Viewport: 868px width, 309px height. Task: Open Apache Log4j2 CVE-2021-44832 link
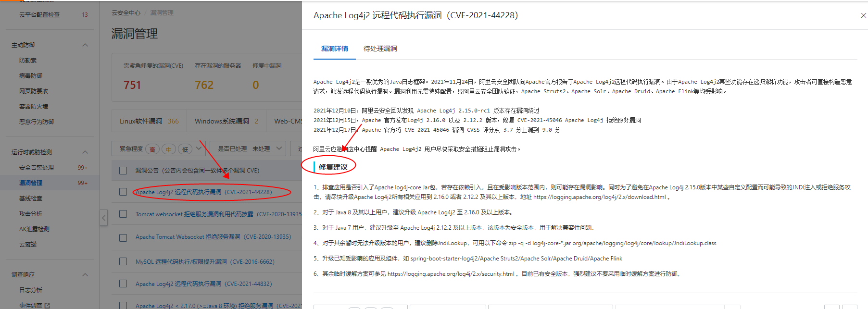click(x=204, y=284)
